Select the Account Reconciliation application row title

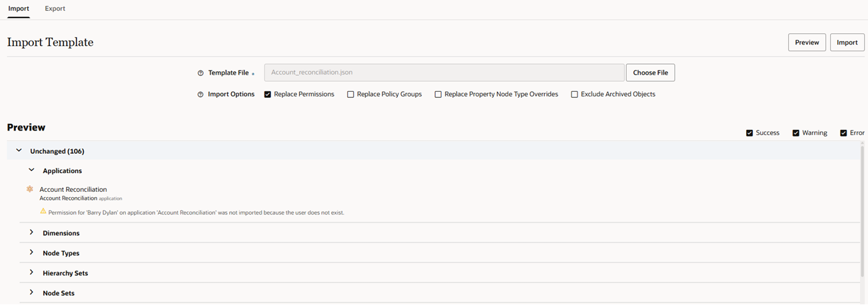(73, 190)
